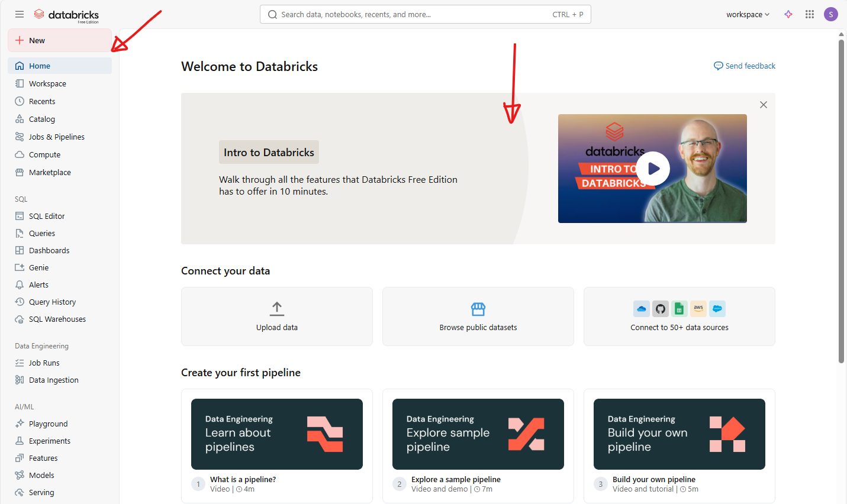This screenshot has height=504, width=847.
Task: Click the SQL Editor icon
Action: point(20,216)
